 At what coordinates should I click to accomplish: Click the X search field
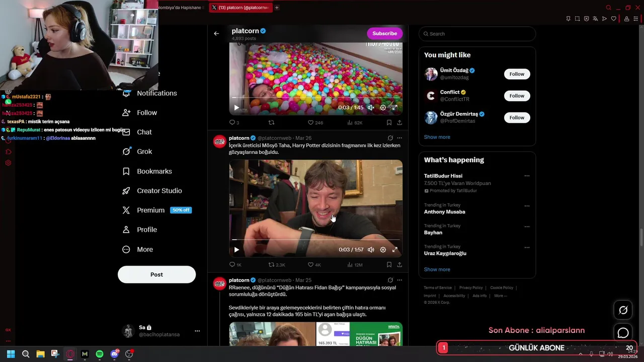click(477, 34)
